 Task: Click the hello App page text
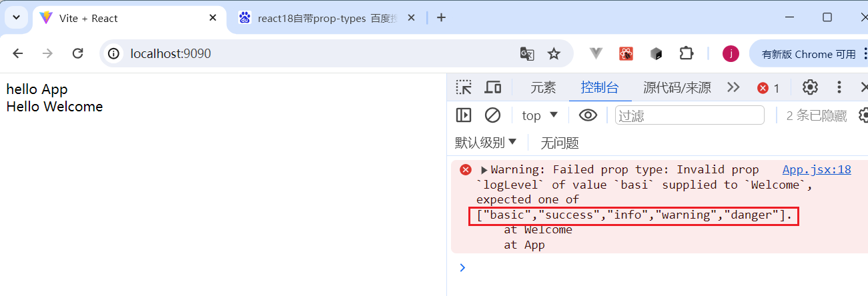[37, 89]
